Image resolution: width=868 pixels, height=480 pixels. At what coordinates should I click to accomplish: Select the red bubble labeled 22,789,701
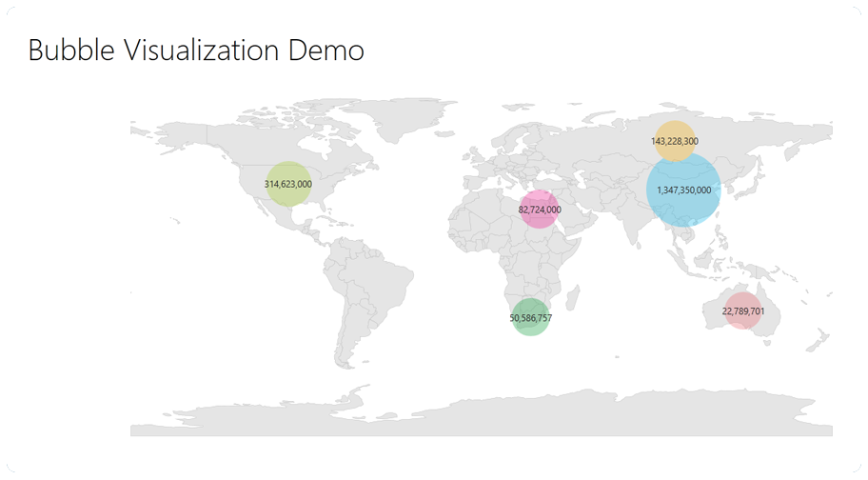click(x=742, y=310)
